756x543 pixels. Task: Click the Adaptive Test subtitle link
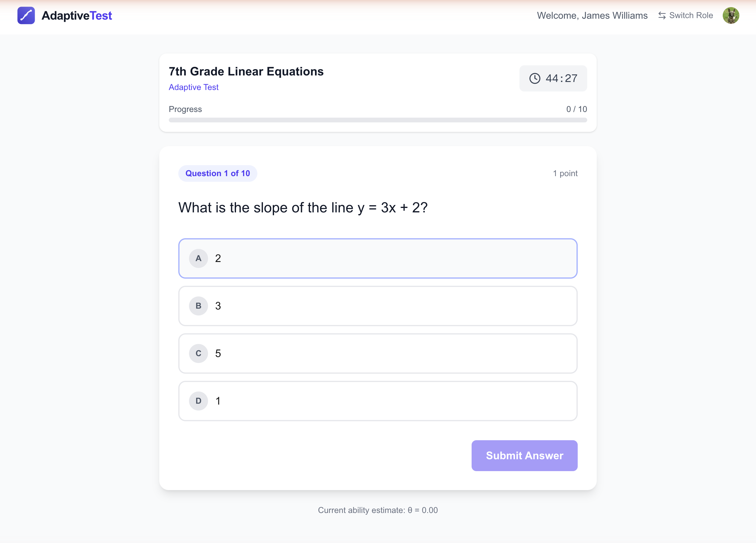point(193,87)
